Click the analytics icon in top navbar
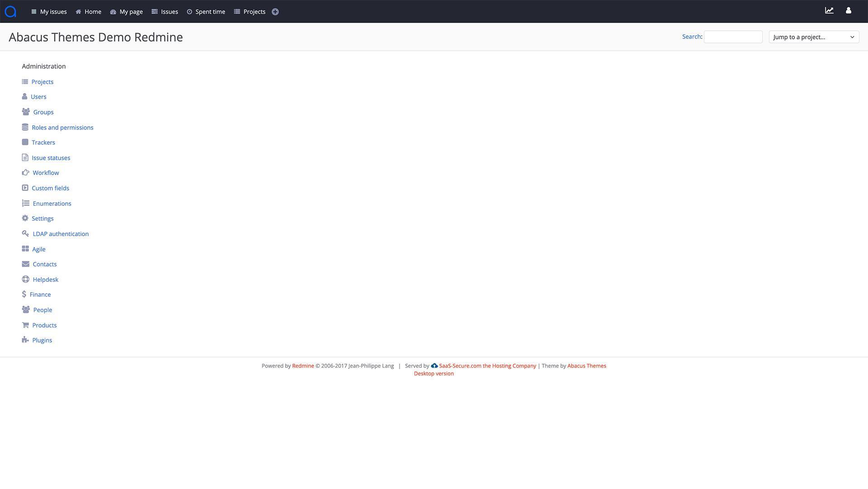 [829, 11]
